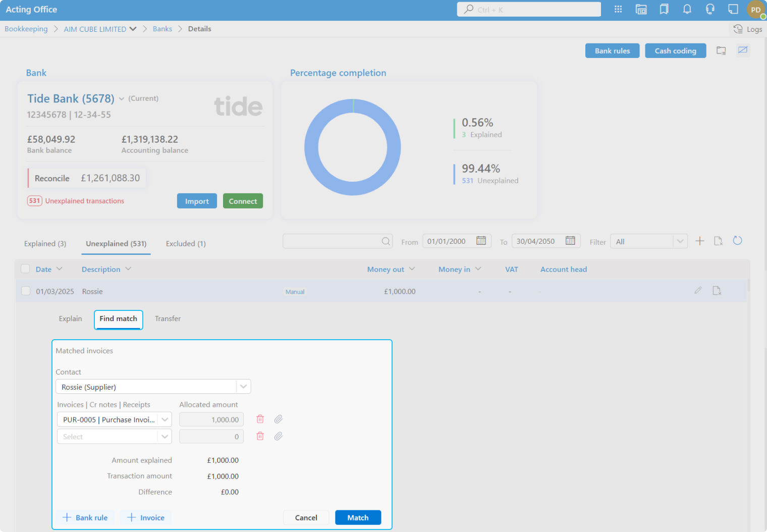Tick the Rossie transaction checkbox

[26, 291]
